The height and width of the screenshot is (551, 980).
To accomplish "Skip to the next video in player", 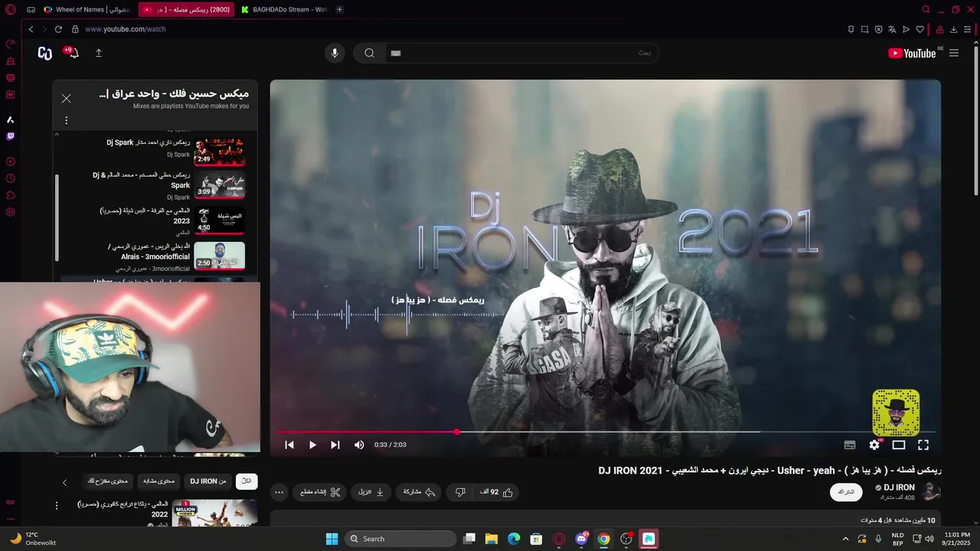I will 335,445.
